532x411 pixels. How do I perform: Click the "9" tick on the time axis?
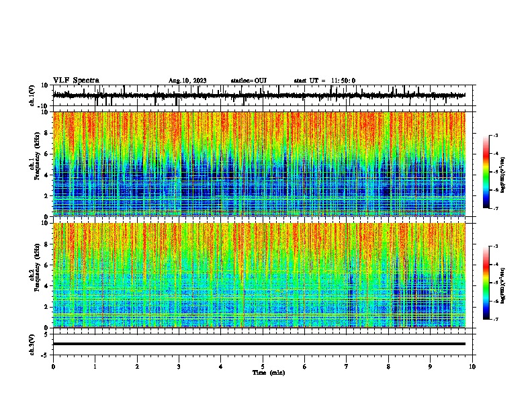pos(430,367)
